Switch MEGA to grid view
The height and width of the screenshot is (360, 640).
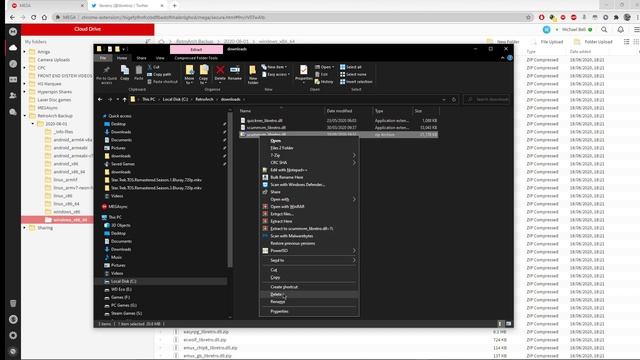pyautogui.click(x=636, y=42)
